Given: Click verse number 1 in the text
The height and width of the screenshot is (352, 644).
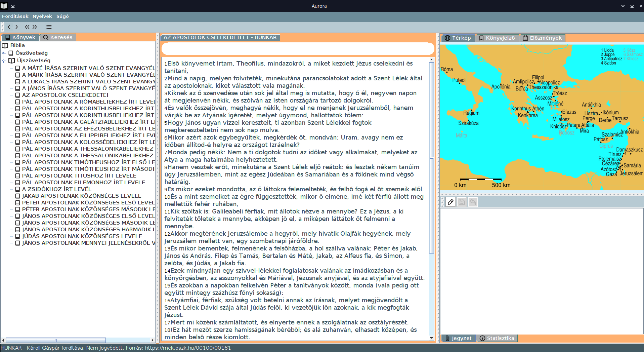Looking at the screenshot, I should 166,64.
